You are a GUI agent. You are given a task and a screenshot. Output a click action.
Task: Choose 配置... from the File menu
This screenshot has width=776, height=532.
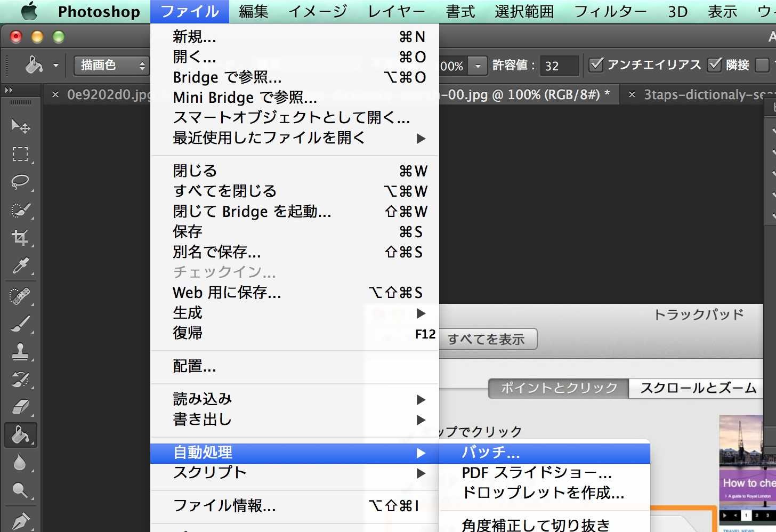coord(295,367)
